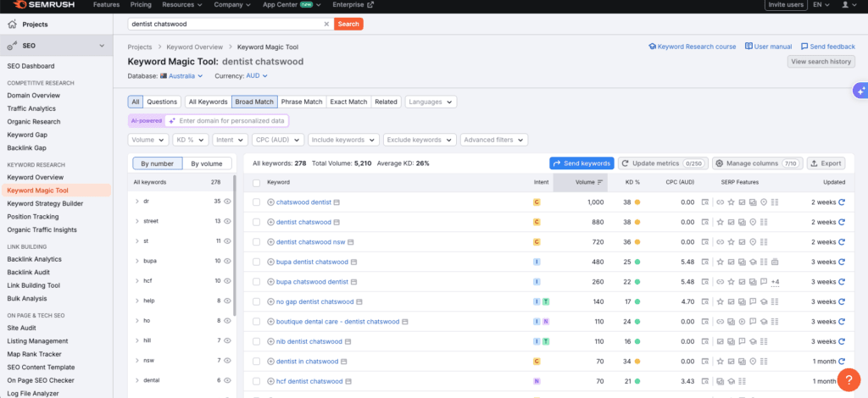
Task: Tick the select-all checkbox in table header
Action: click(x=256, y=182)
